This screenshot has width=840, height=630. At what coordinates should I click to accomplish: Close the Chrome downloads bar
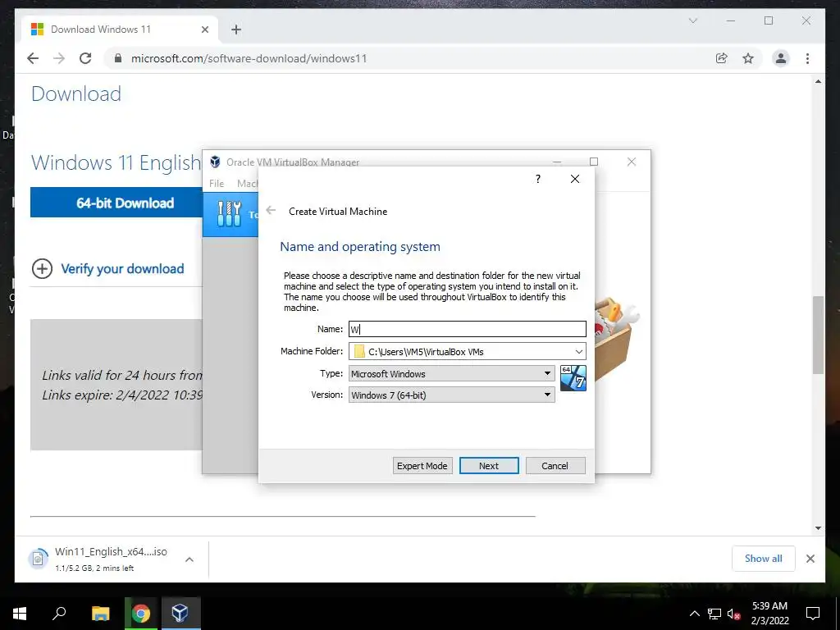click(810, 559)
